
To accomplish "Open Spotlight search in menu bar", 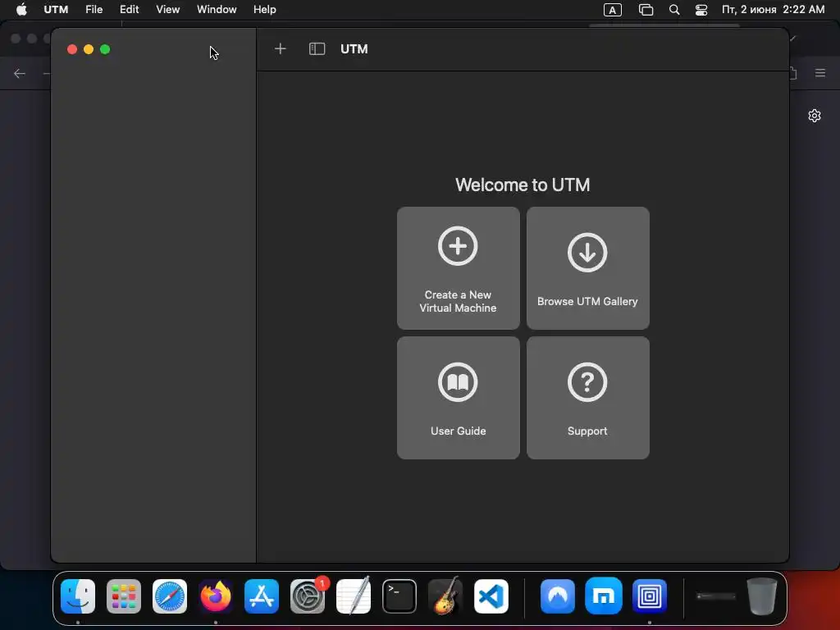I will (674, 10).
